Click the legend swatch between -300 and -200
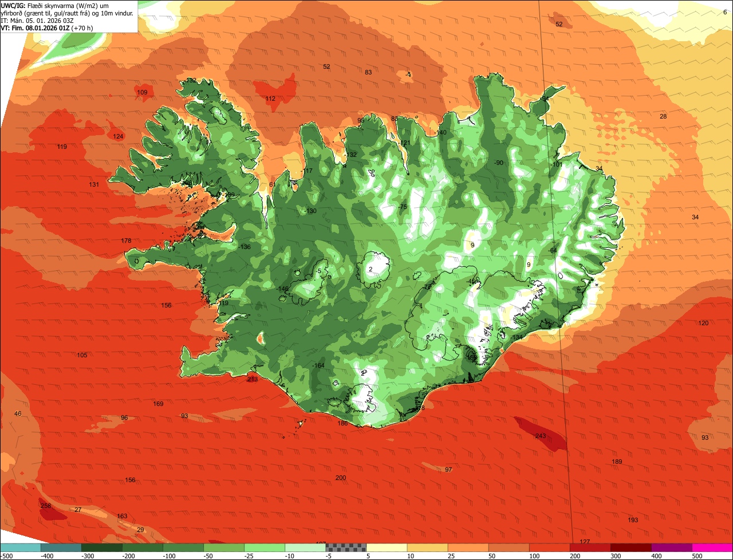This screenshot has width=733, height=560. pyautogui.click(x=102, y=547)
